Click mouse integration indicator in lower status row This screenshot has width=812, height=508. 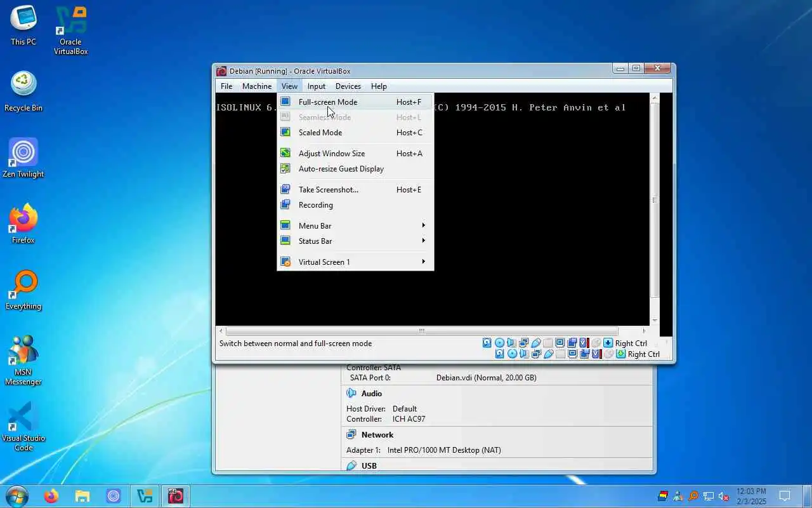coord(608,354)
